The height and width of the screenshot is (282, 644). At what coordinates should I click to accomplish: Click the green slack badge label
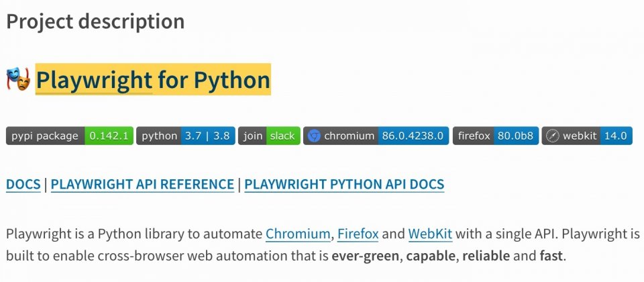pos(283,136)
